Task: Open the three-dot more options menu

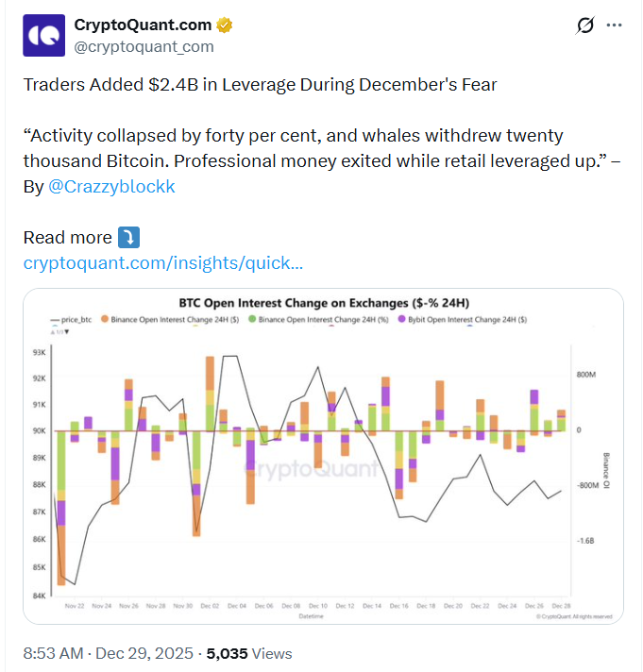Action: click(615, 25)
